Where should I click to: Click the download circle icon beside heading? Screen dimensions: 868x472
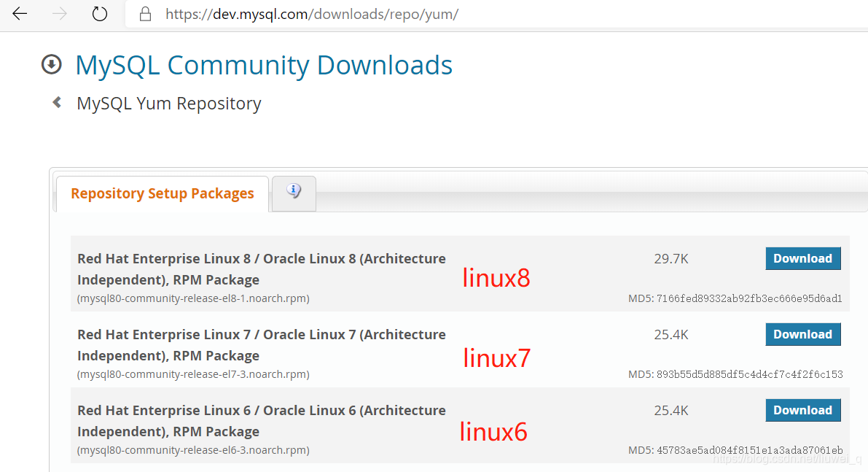pos(52,64)
